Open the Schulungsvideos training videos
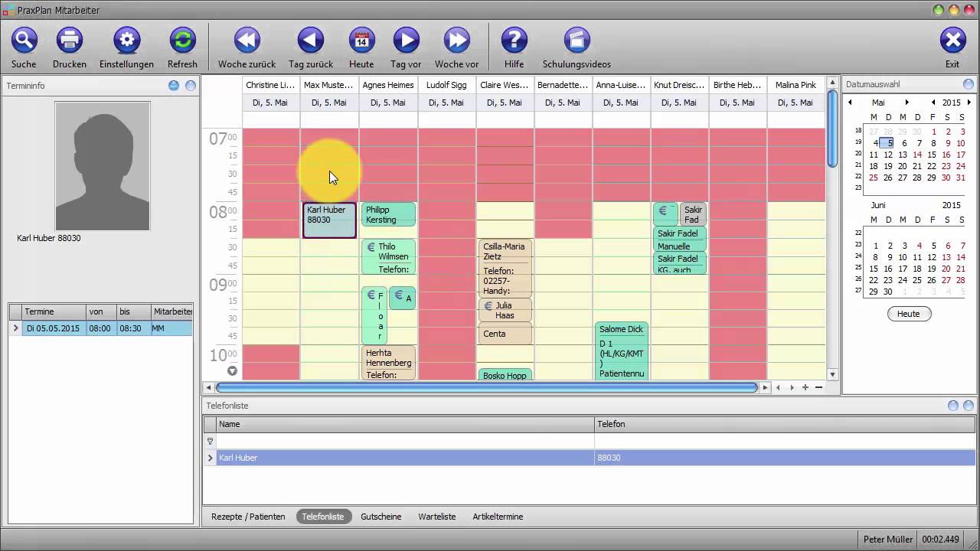Screen dimensions: 980x551 pyautogui.click(x=577, y=40)
